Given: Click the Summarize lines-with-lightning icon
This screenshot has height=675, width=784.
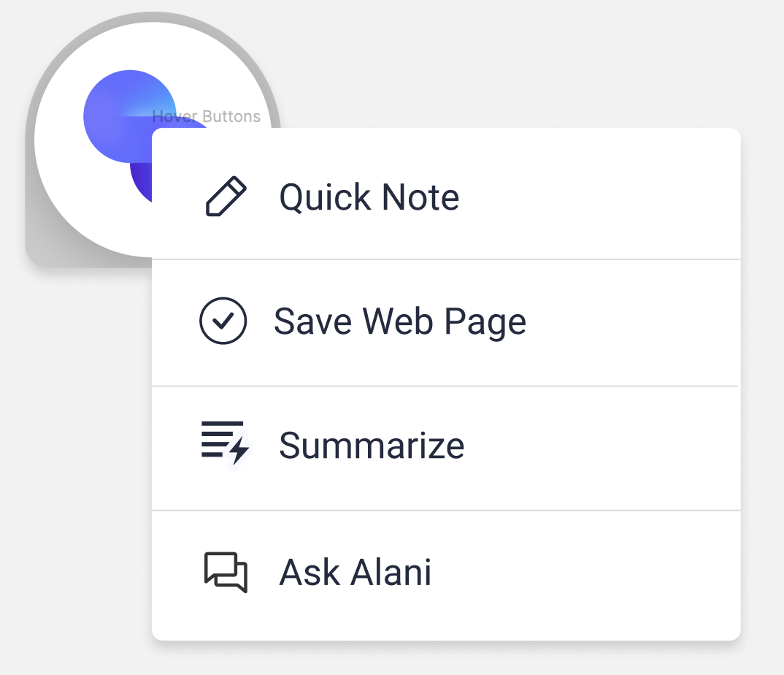Looking at the screenshot, I should click(225, 444).
